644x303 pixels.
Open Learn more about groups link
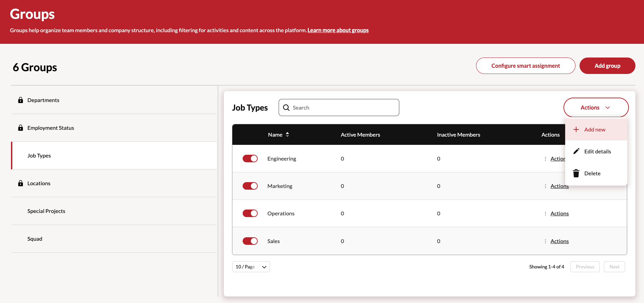pos(338,30)
